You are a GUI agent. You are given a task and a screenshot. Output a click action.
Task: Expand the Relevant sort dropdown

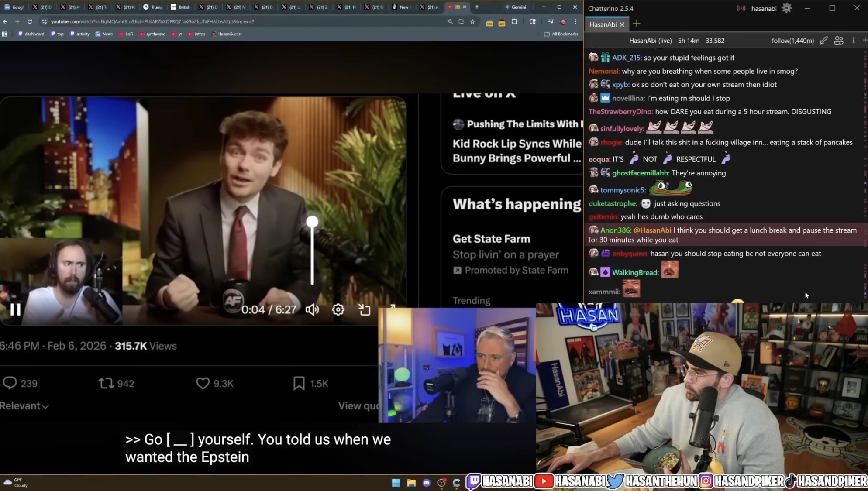(x=24, y=406)
